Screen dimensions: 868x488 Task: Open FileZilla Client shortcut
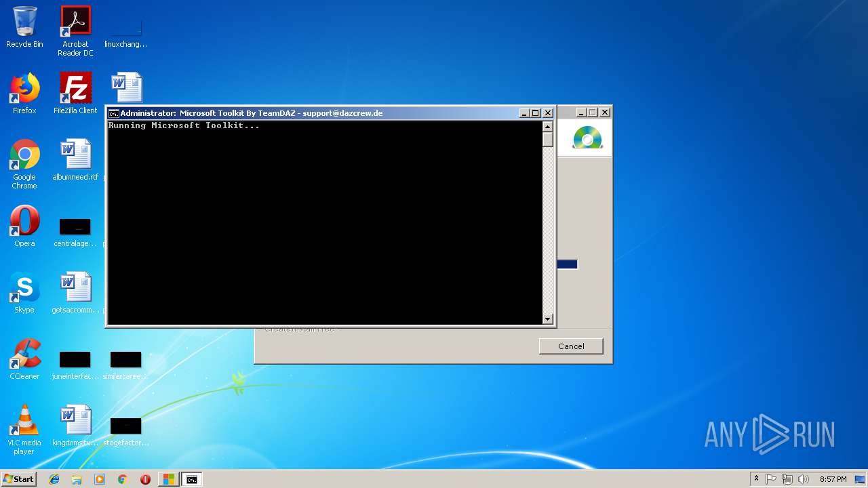tap(75, 94)
